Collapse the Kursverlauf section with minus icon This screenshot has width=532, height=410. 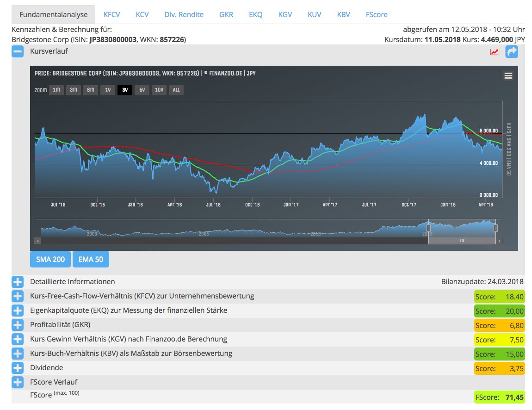[18, 51]
